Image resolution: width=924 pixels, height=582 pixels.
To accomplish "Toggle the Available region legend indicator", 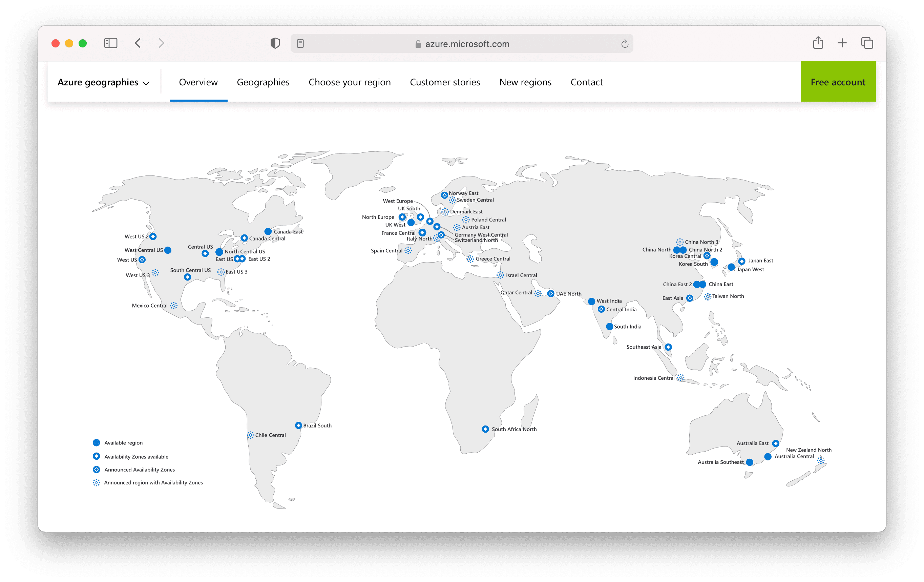I will click(94, 442).
